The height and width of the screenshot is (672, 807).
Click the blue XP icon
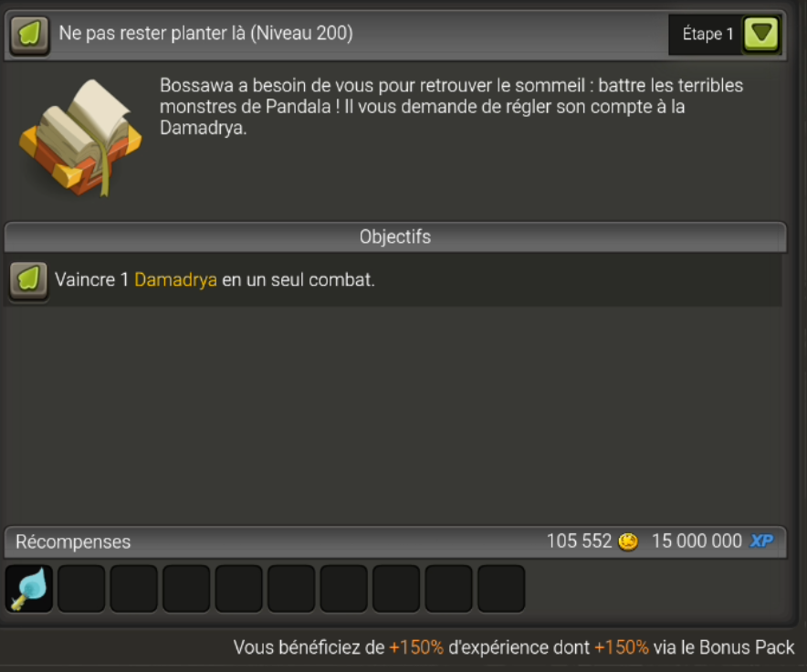click(x=761, y=541)
